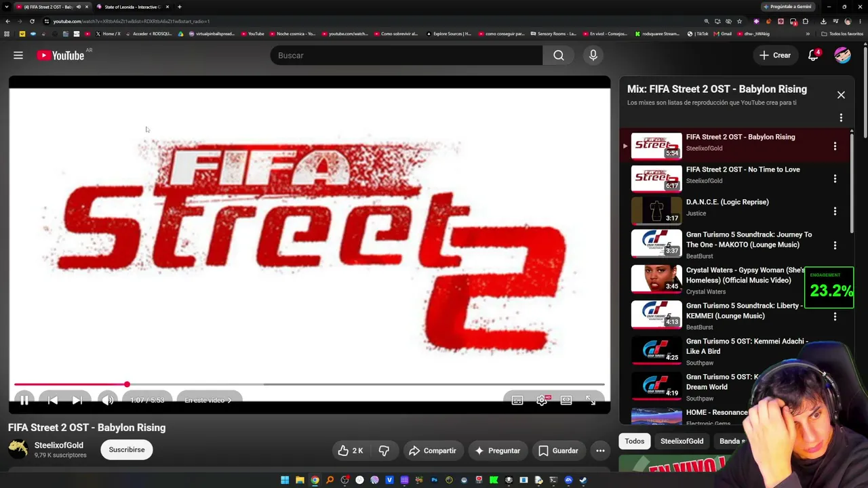Pause the video
Screen dimensions: 868x488
[x=24, y=401]
